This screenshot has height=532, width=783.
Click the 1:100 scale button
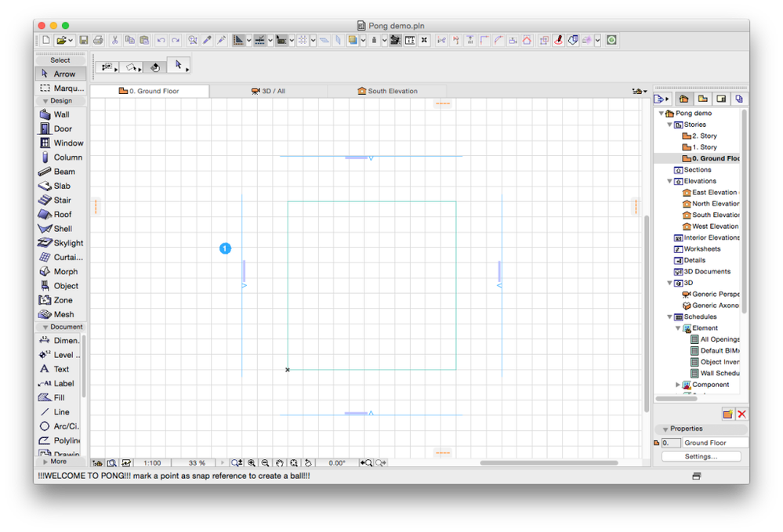pyautogui.click(x=152, y=463)
